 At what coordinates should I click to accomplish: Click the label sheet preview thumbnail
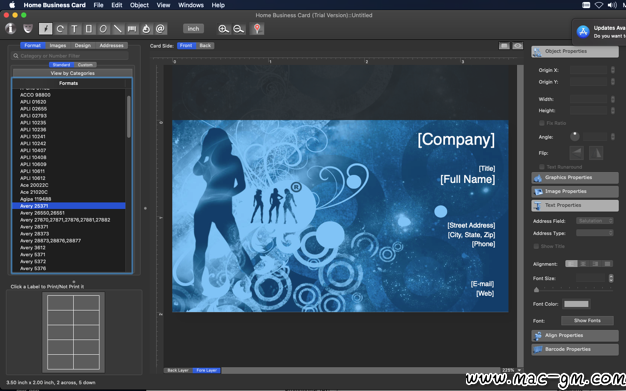[73, 332]
